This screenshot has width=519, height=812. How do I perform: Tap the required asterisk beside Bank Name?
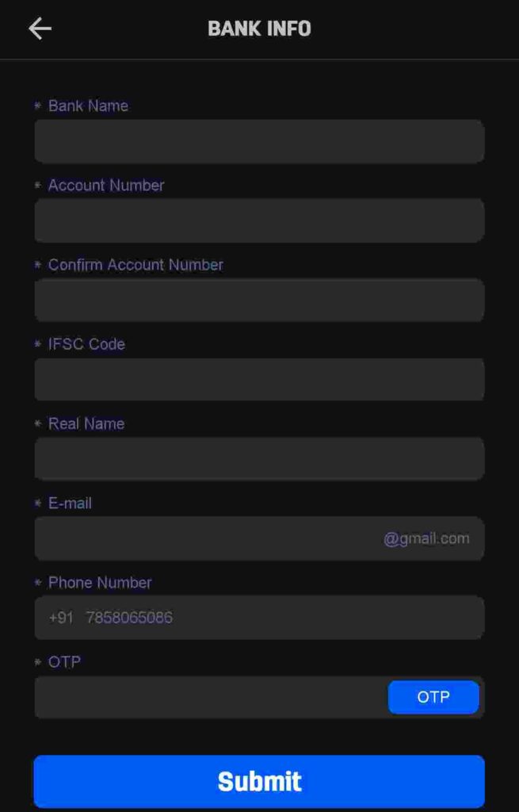tap(36, 105)
